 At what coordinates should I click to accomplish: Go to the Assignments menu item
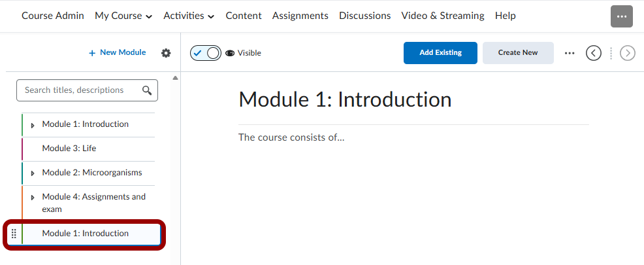pos(300,16)
